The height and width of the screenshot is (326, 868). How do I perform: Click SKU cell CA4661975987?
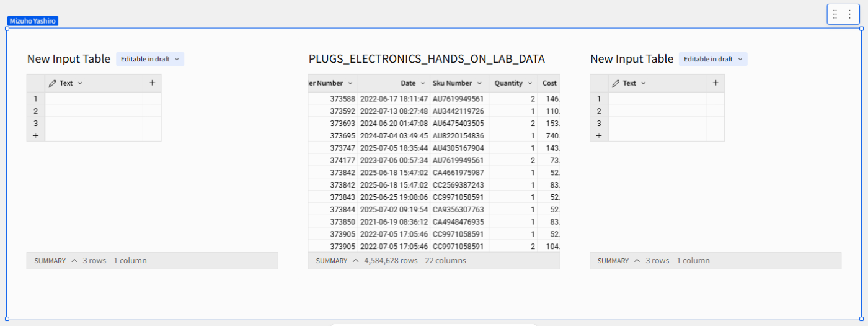pos(458,173)
